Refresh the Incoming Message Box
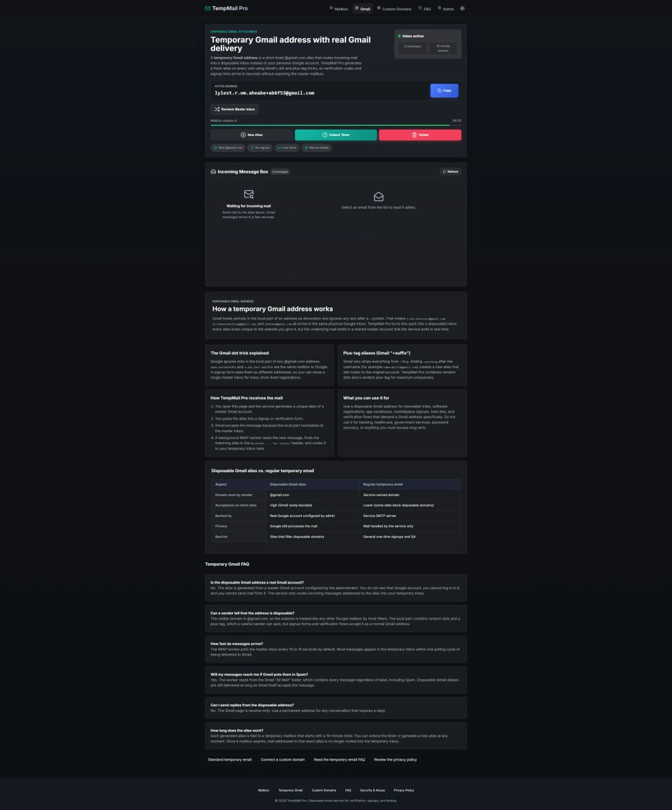 (x=451, y=171)
